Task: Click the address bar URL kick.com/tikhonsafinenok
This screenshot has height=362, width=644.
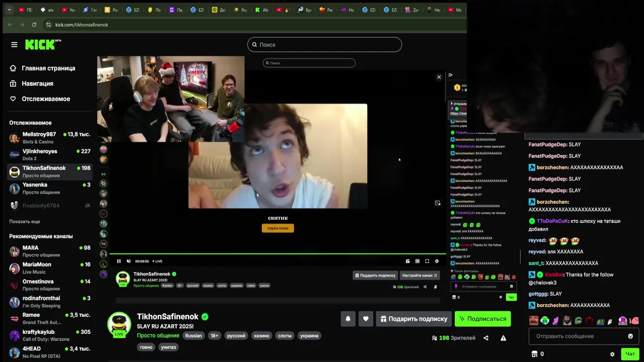Action: click(82, 25)
